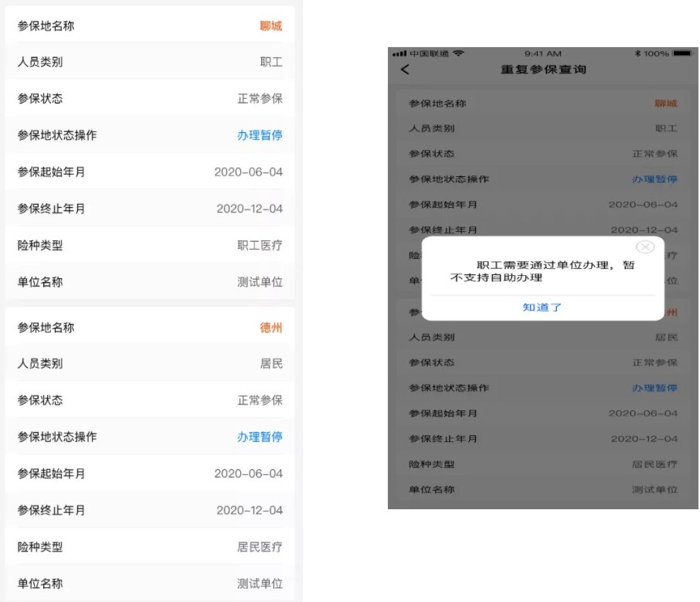Click 办理暂停 in the left 德州 card
700x602 pixels.
tap(260, 437)
